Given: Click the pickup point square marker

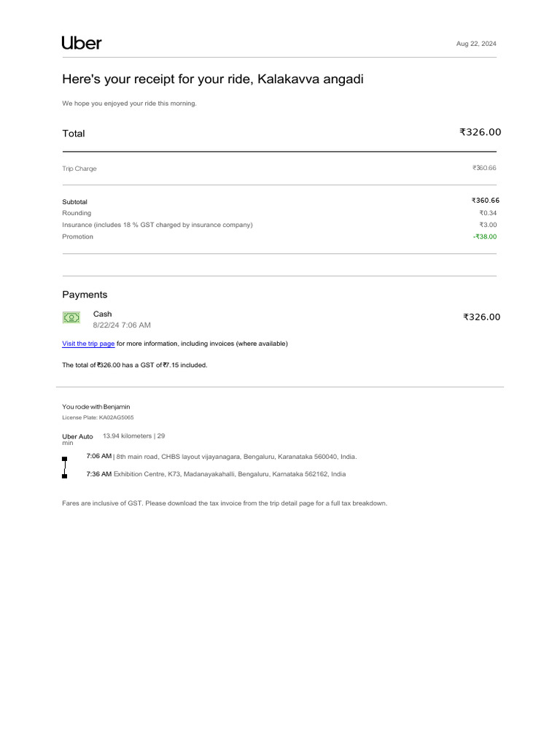Looking at the screenshot, I should 65,459.
